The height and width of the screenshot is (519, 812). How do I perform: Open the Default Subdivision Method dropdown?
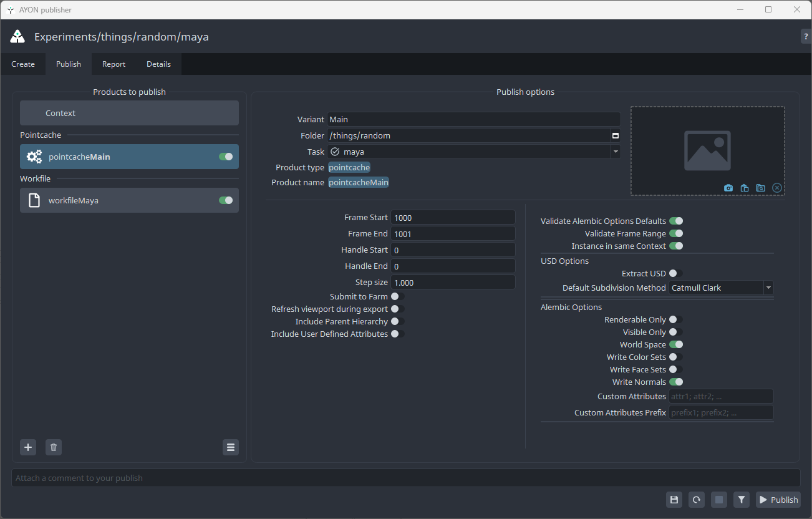[x=721, y=288]
